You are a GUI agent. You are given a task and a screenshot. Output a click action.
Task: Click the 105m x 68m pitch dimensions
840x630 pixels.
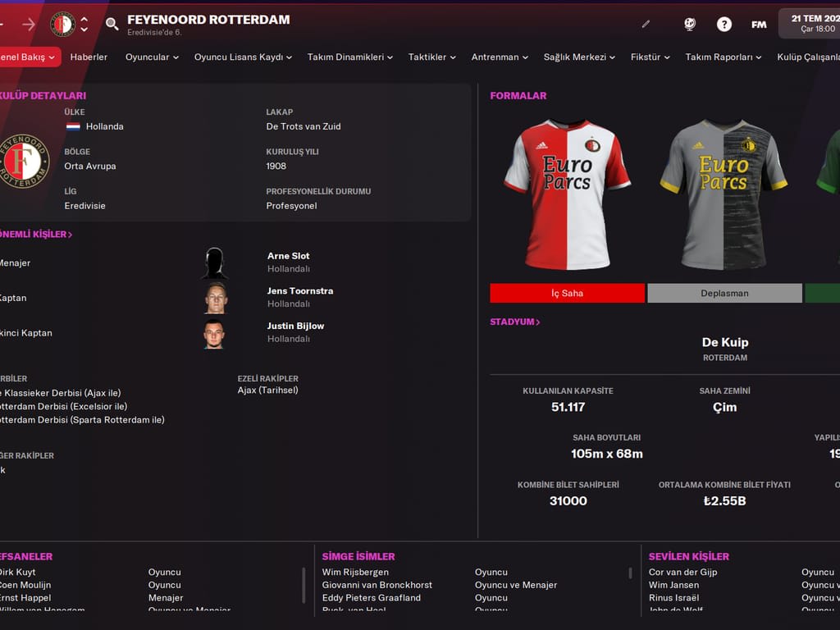coord(606,454)
